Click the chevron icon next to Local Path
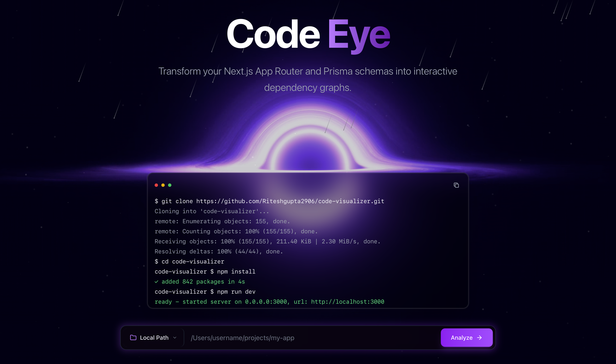Screen dimensions: 616x364 click(175, 338)
